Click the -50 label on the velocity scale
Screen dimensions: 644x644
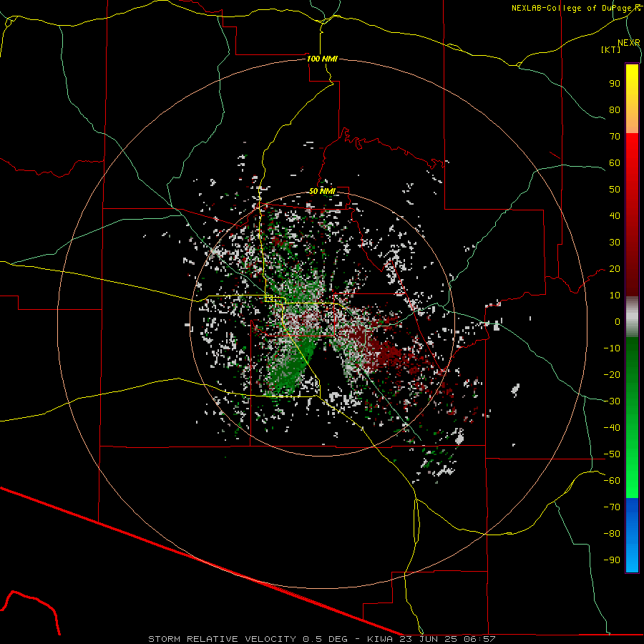click(x=612, y=454)
